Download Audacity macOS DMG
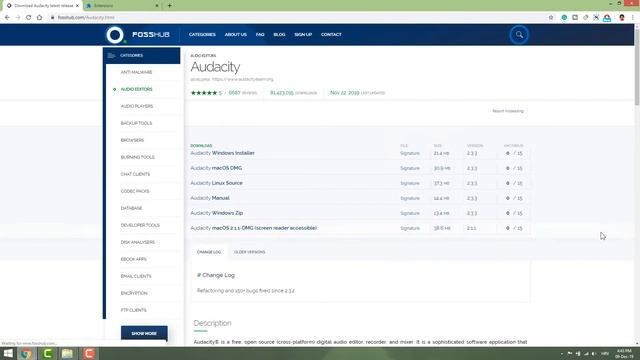640x360 pixels. pyautogui.click(x=216, y=168)
